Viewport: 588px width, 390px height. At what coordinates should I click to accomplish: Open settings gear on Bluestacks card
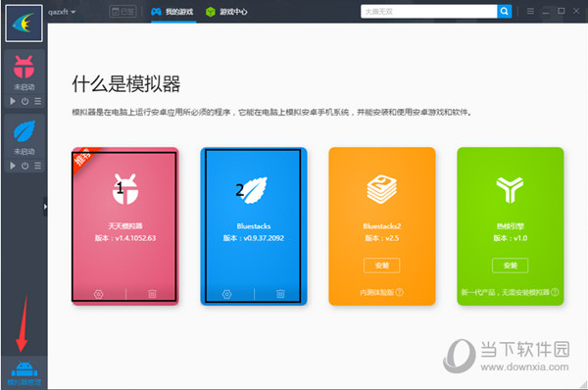(x=227, y=294)
